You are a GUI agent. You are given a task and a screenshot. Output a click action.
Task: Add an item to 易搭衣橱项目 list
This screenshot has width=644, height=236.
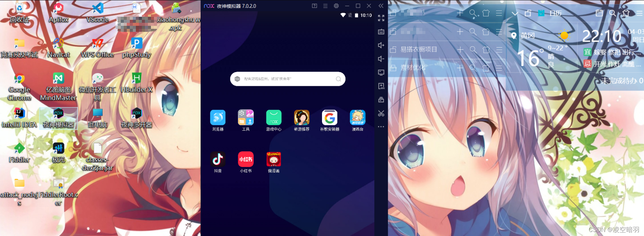460,50
